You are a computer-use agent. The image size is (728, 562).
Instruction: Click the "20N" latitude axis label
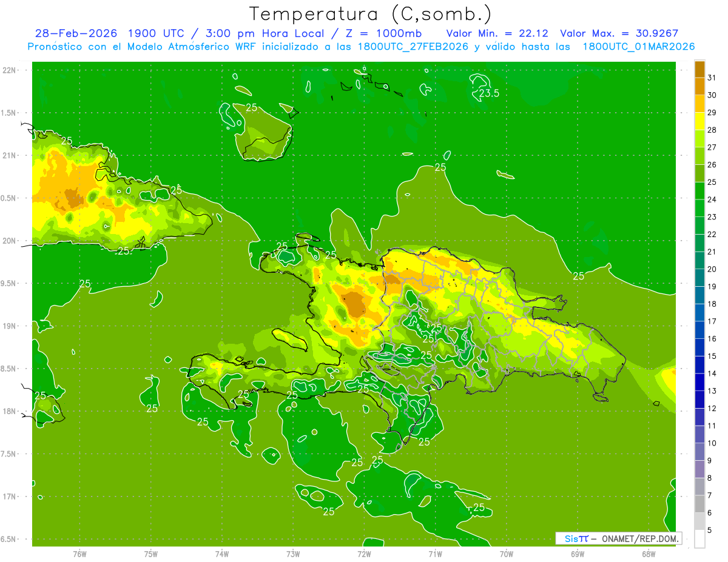click(9, 241)
